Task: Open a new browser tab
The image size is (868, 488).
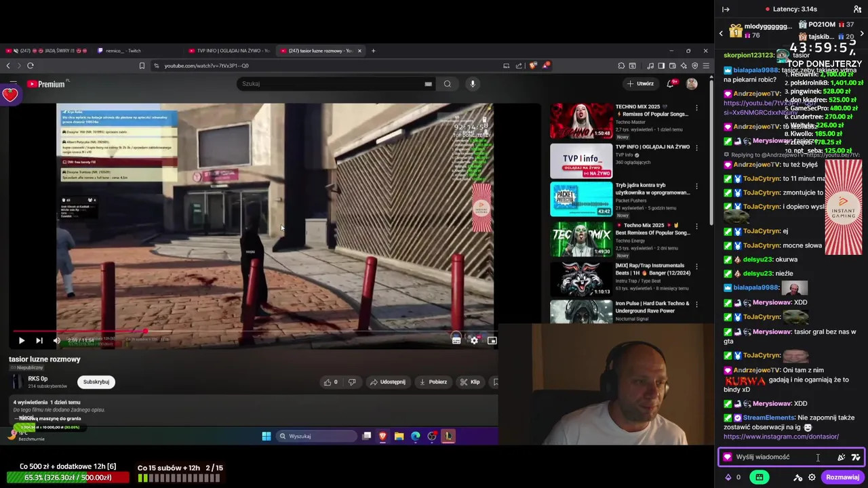Action: tap(373, 51)
